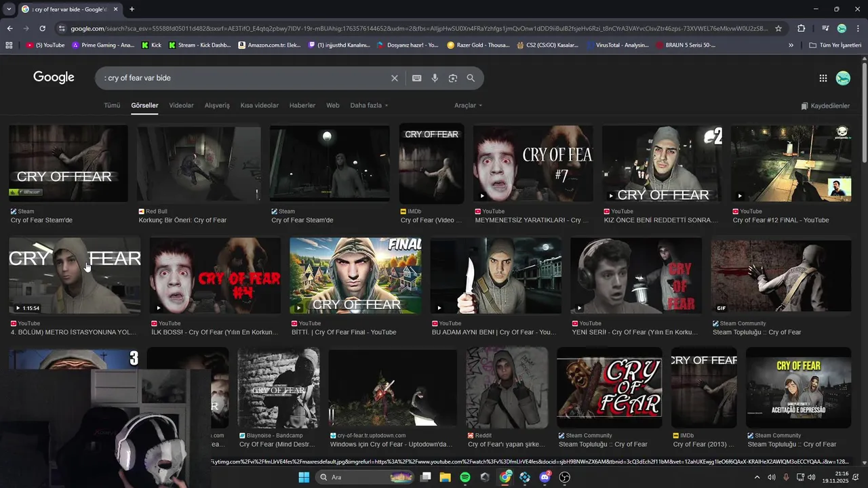This screenshot has height=488, width=868.
Task: Open the Tüm Yer İşaretleri folder
Action: coord(835,45)
